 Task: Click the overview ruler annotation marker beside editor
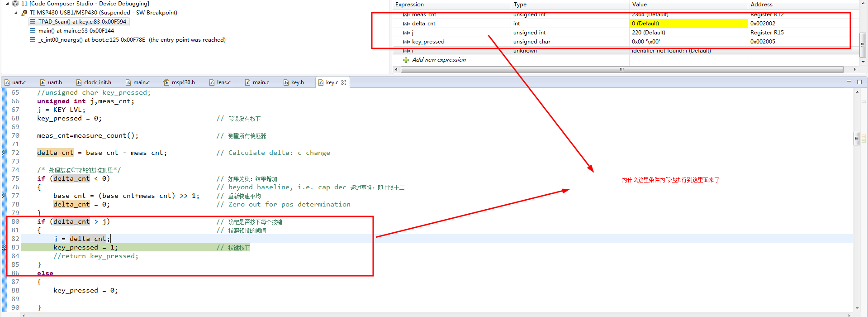[x=863, y=139]
